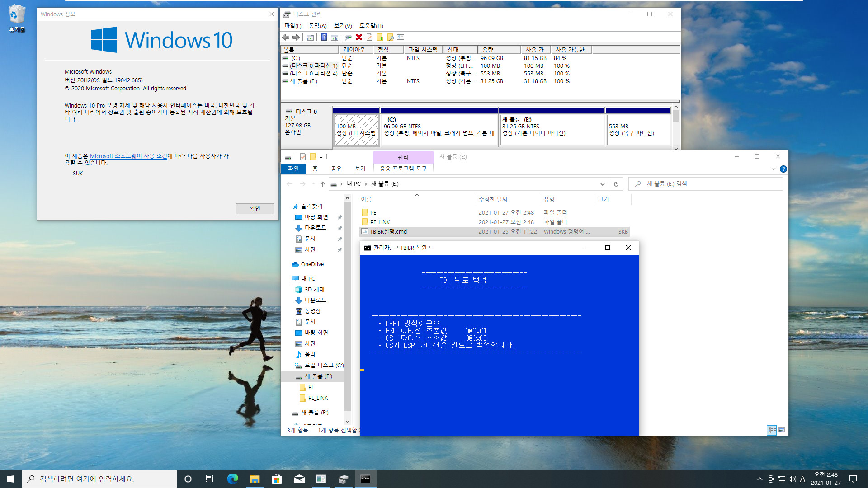Image resolution: width=868 pixels, height=488 pixels.
Task: Click the settings list icon in Disk Management toolbar
Action: (401, 38)
